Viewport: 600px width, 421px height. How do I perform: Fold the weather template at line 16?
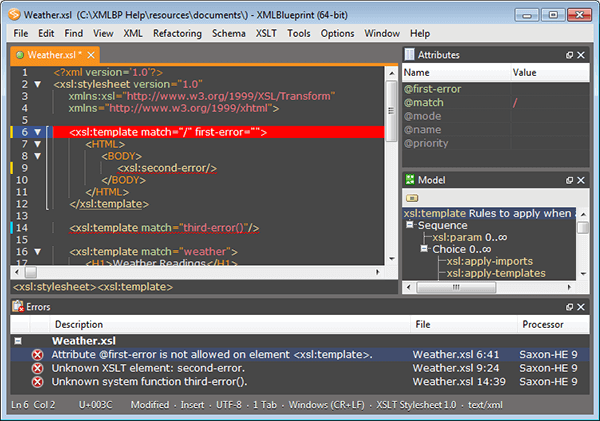(x=37, y=251)
